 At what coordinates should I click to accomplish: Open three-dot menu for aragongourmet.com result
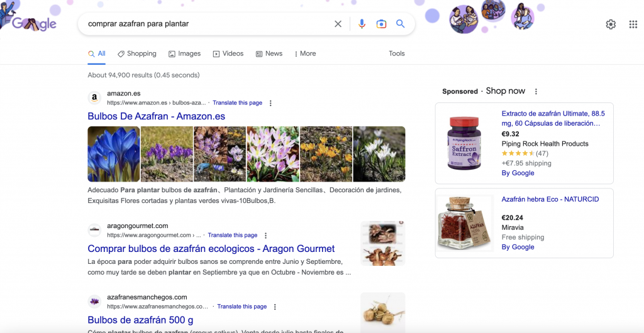coord(265,236)
